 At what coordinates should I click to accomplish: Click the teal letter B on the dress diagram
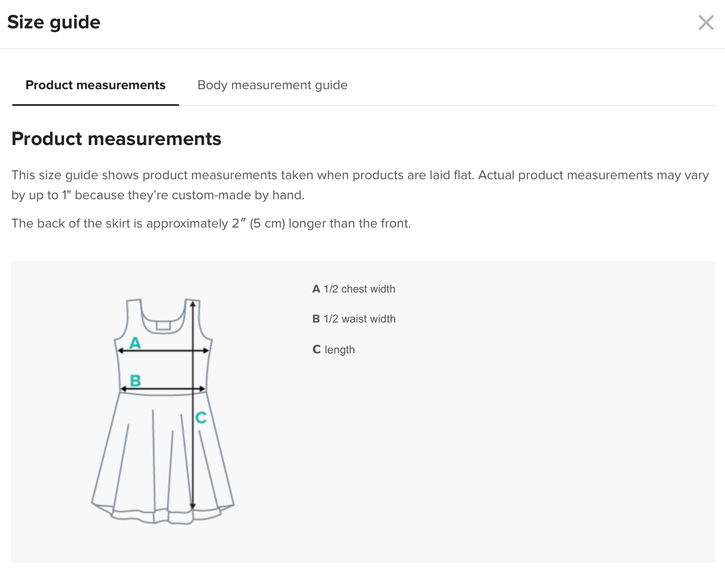point(135,380)
